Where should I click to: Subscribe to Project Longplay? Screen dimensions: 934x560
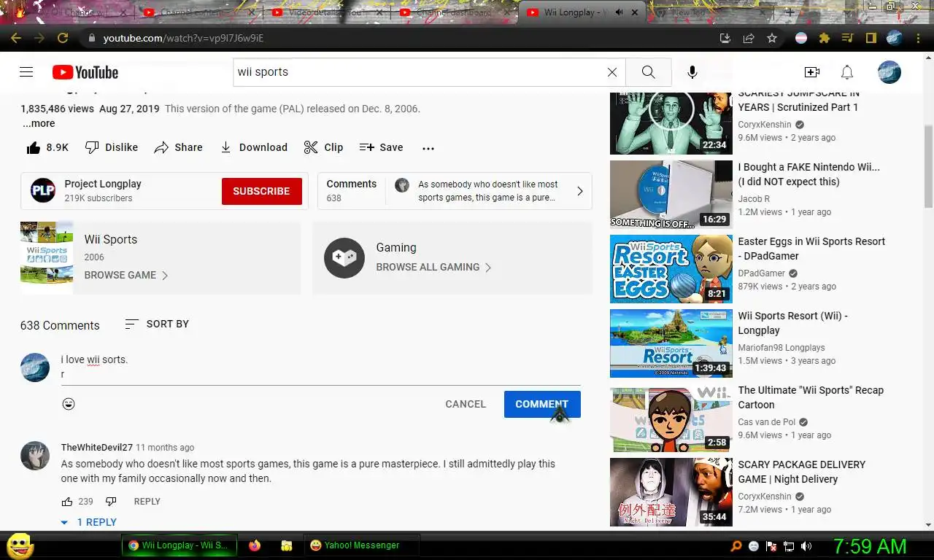[262, 191]
